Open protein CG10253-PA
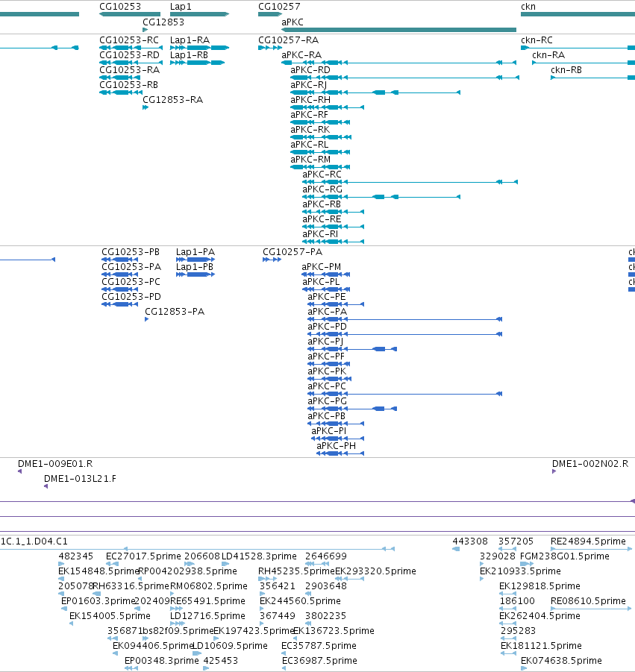Screen dimensions: 635x672 [x=119, y=274]
